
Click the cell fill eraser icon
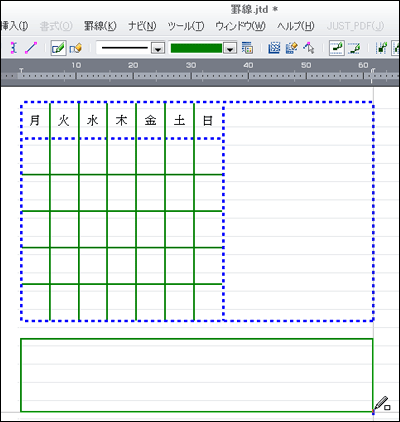pyautogui.click(x=291, y=48)
